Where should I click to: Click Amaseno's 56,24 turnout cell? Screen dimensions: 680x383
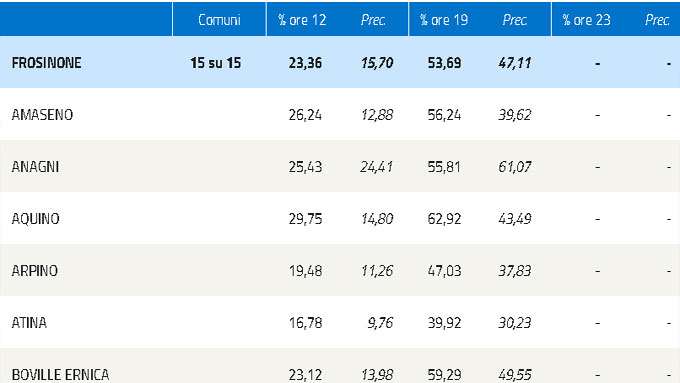coord(444,115)
